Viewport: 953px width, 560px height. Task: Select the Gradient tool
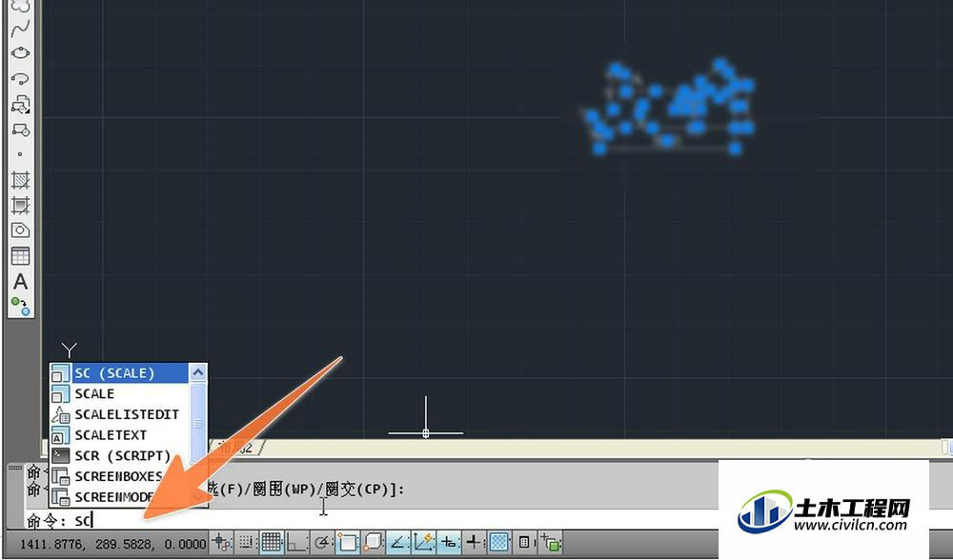[x=21, y=206]
